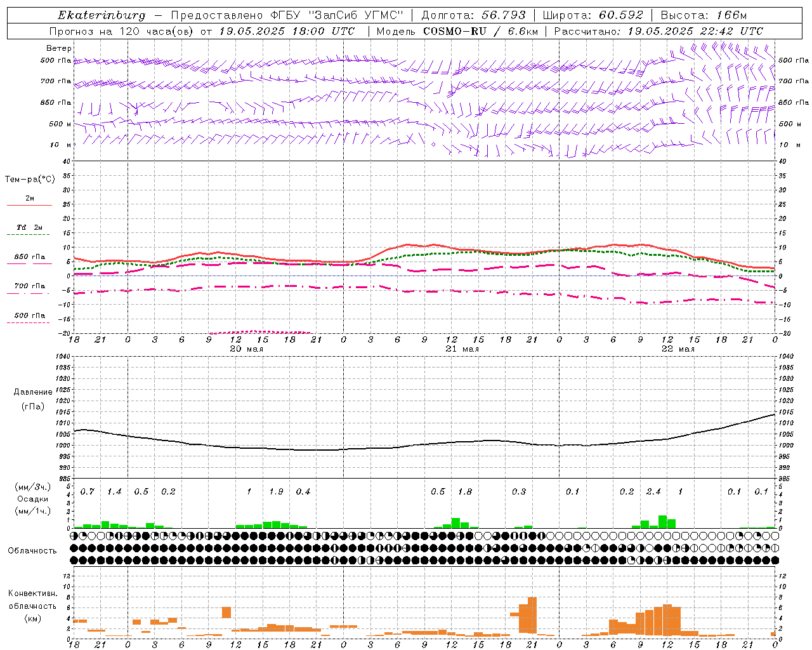Image resolution: width=812 pixels, height=650 pixels.
Task: Click the Облачность row label
Action: click(x=32, y=551)
